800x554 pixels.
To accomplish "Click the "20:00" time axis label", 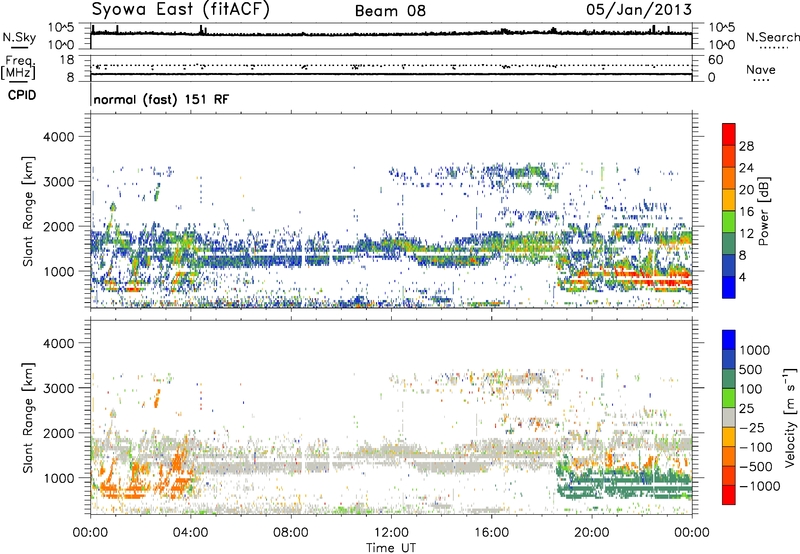I will [592, 533].
